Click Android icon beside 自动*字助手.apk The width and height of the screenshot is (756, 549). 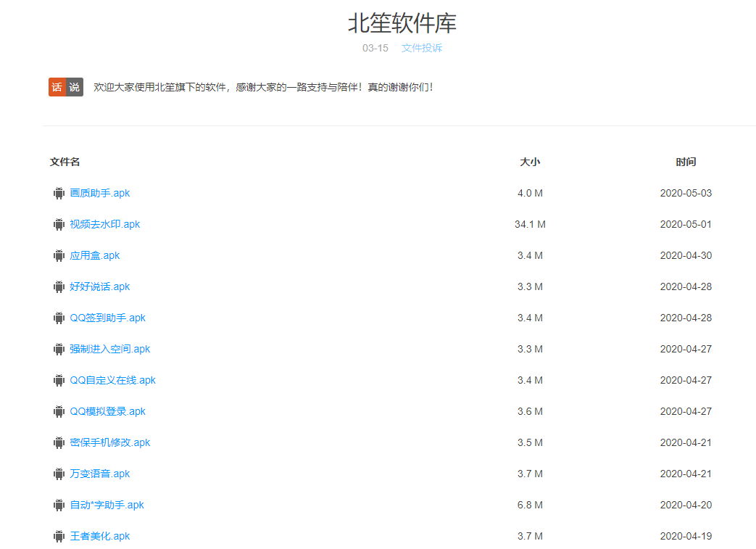coord(59,505)
